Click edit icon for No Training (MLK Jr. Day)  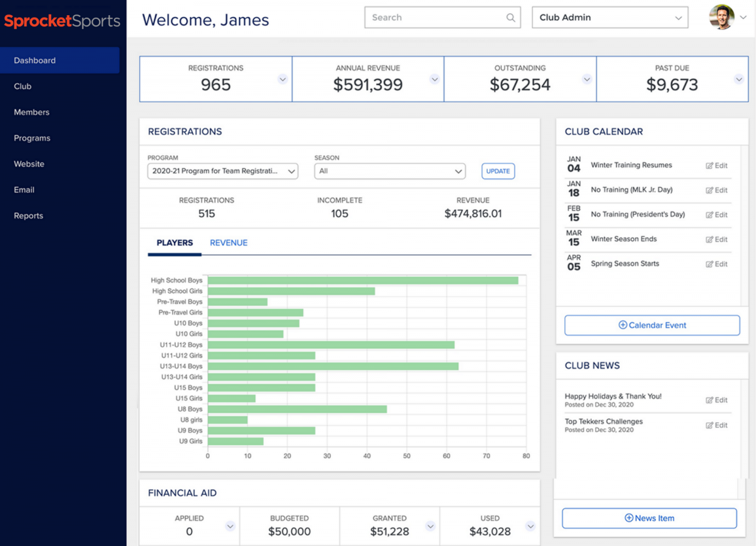coord(716,190)
